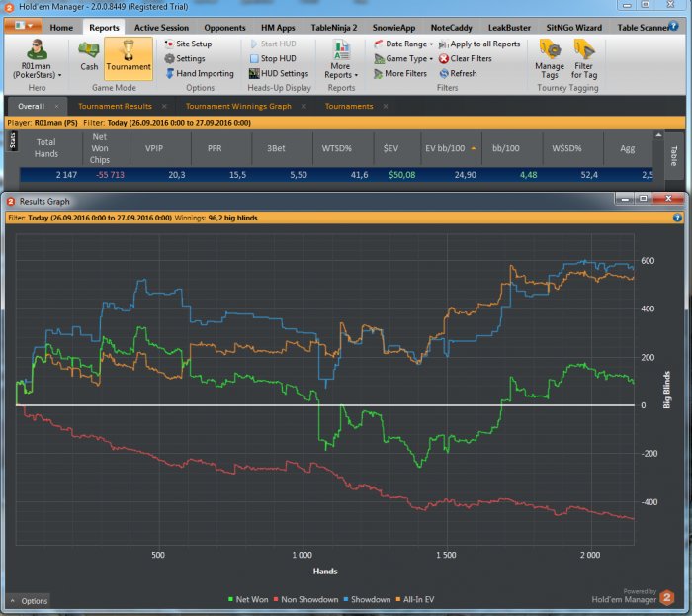Viewport: 692px width, 616px height.
Task: Click Clear Filters icon
Action: point(465,58)
